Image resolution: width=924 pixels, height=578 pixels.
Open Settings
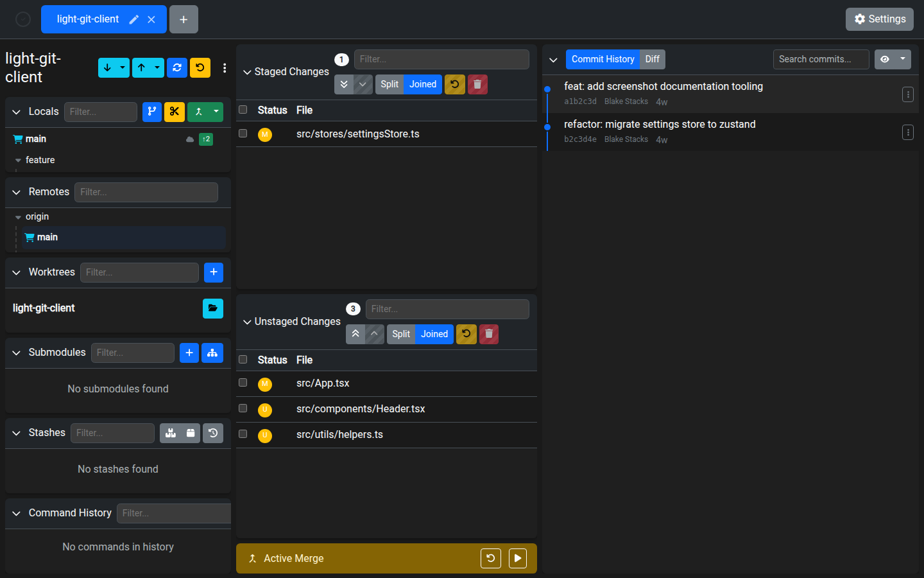(x=880, y=19)
